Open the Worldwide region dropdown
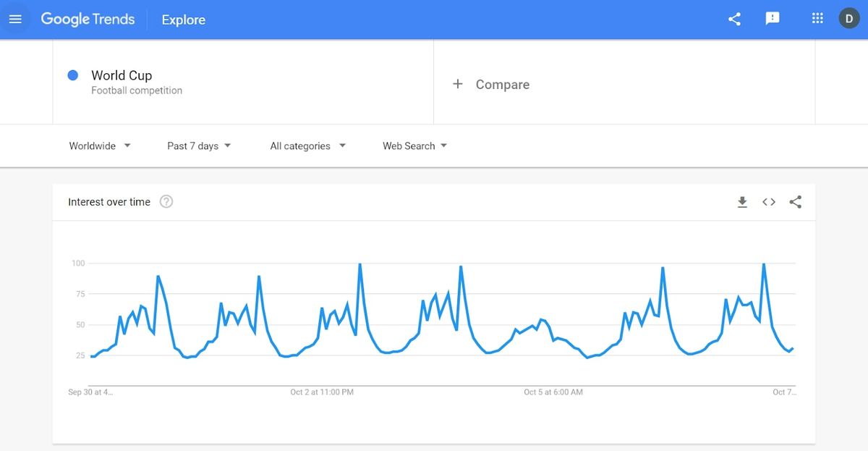Viewport: 868px width, 451px height. (x=99, y=146)
